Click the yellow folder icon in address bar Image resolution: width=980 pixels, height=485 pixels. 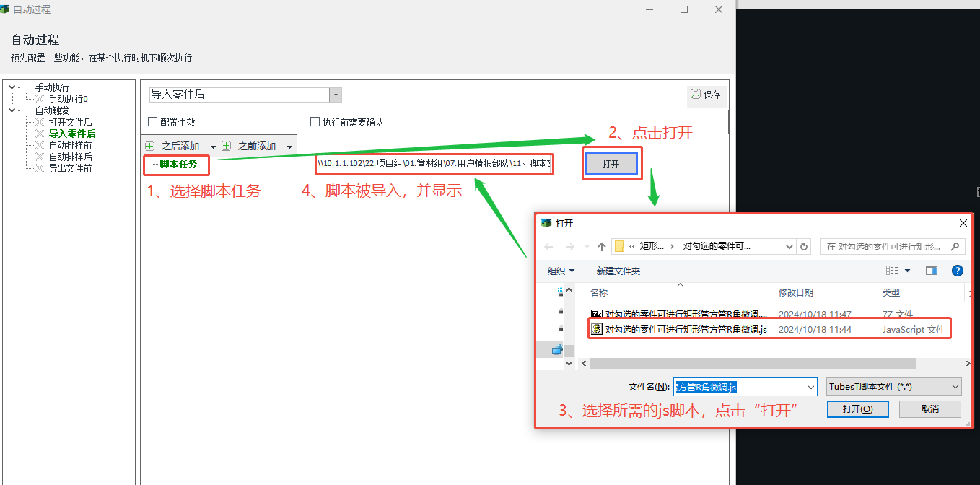[x=619, y=246]
